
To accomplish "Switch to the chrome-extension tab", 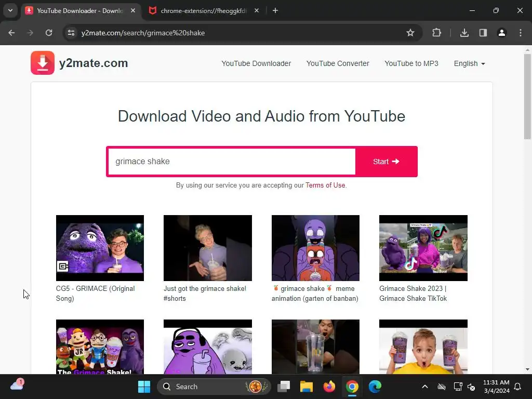I will point(203,11).
